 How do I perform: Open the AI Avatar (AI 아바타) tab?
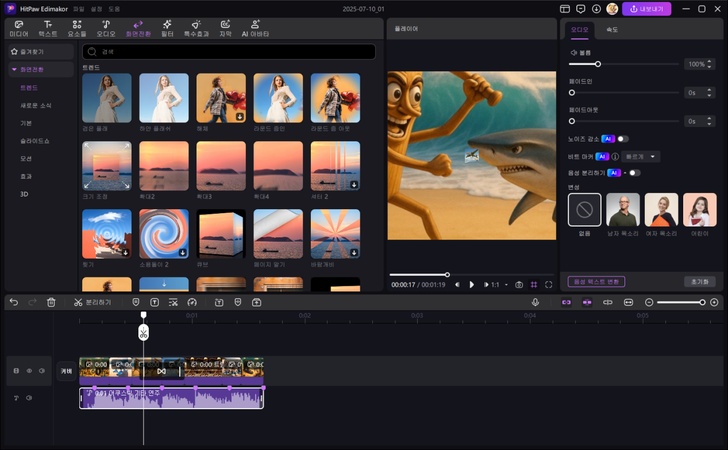point(255,28)
